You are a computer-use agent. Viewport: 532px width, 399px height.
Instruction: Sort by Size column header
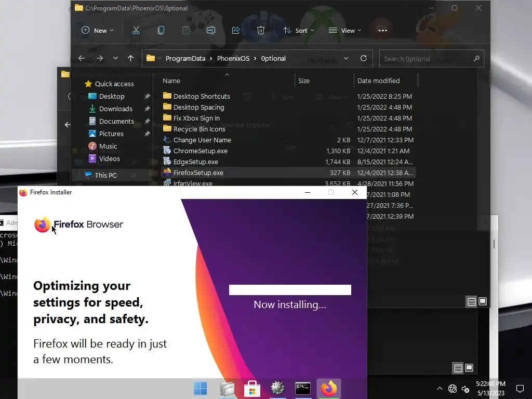tap(303, 81)
